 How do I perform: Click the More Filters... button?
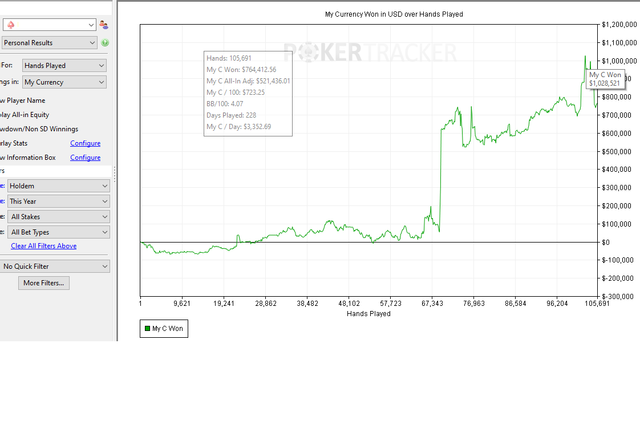(44, 283)
